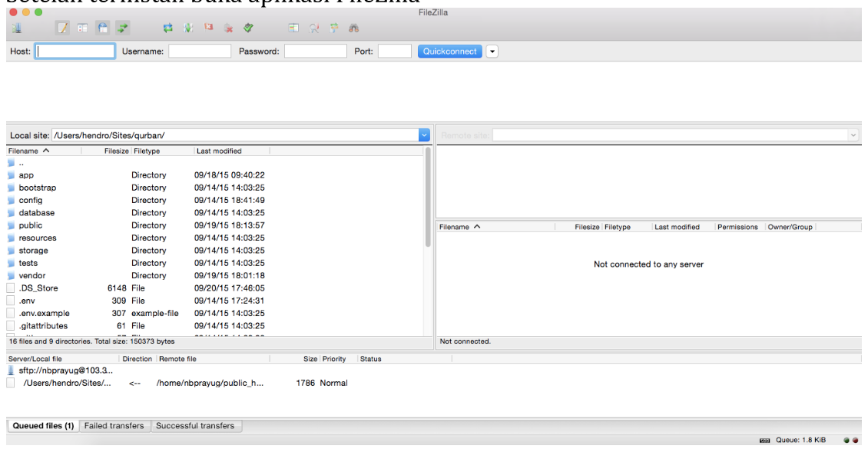Click inside the Host input field
Viewport: 868px width, 449px height.
[x=75, y=51]
